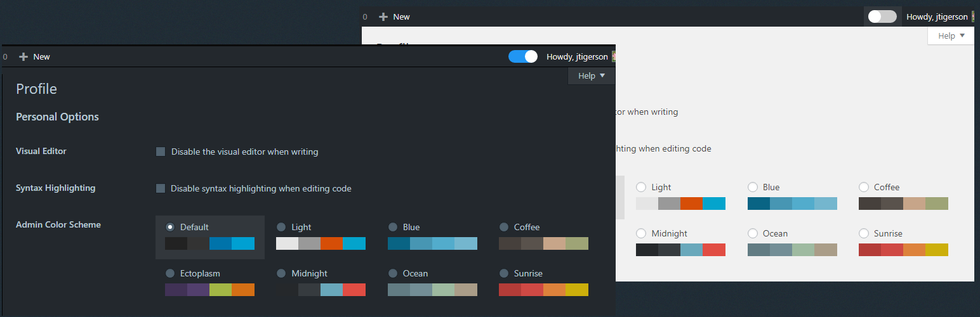The image size is (980, 317).
Task: Expand the Help dropdown in dark Profile page
Action: [592, 76]
